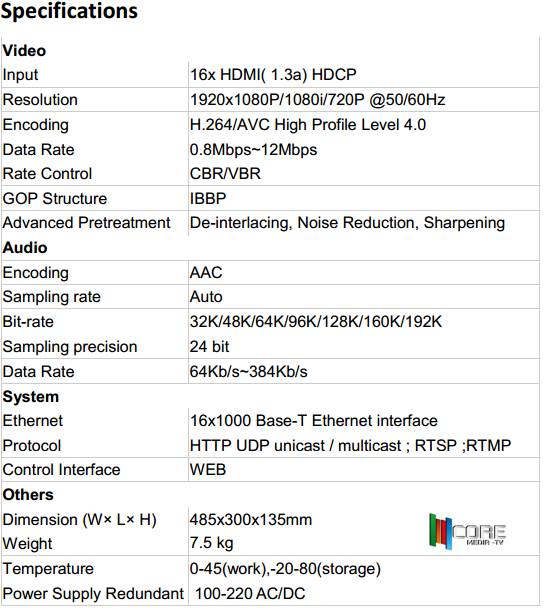Click the 485x300x135mm dimension value
544x608 pixels.
point(251,520)
